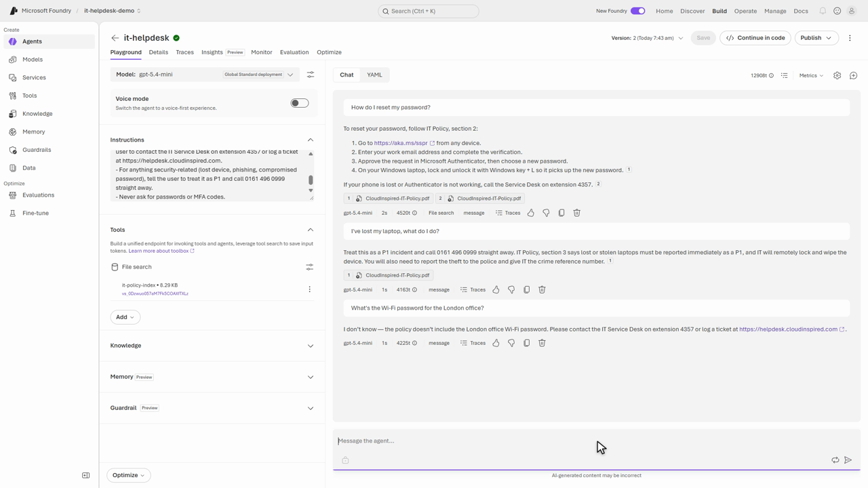Copy the 4225t Wi-Fi response
Screen dimensions: 868x488
526,343
